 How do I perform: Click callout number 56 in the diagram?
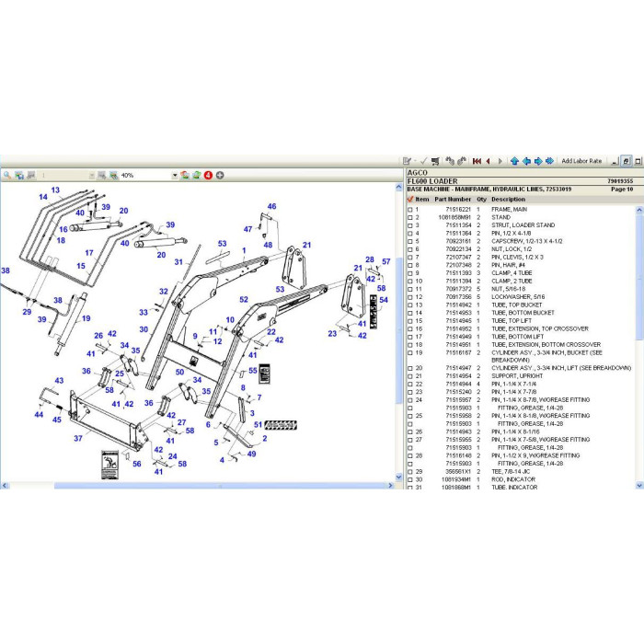(x=137, y=464)
